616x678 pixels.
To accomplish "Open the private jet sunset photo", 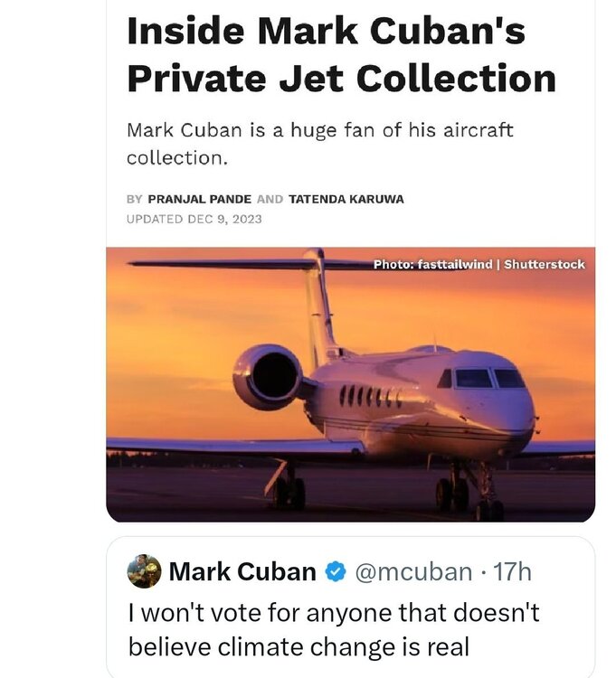I will [350, 384].
